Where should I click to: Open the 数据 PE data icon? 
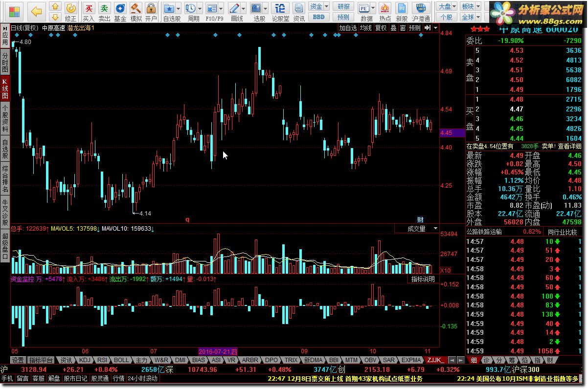point(364,8)
